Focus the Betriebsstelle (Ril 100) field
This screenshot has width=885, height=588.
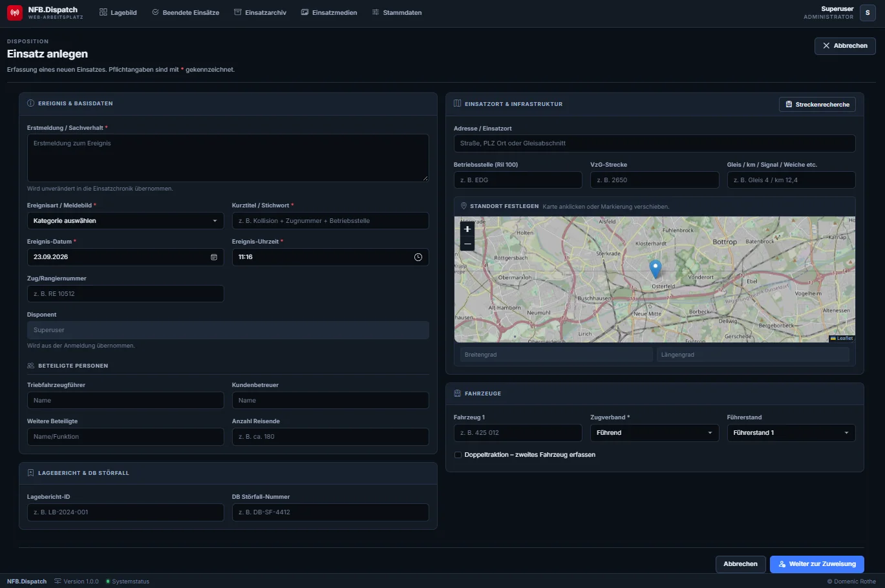518,180
